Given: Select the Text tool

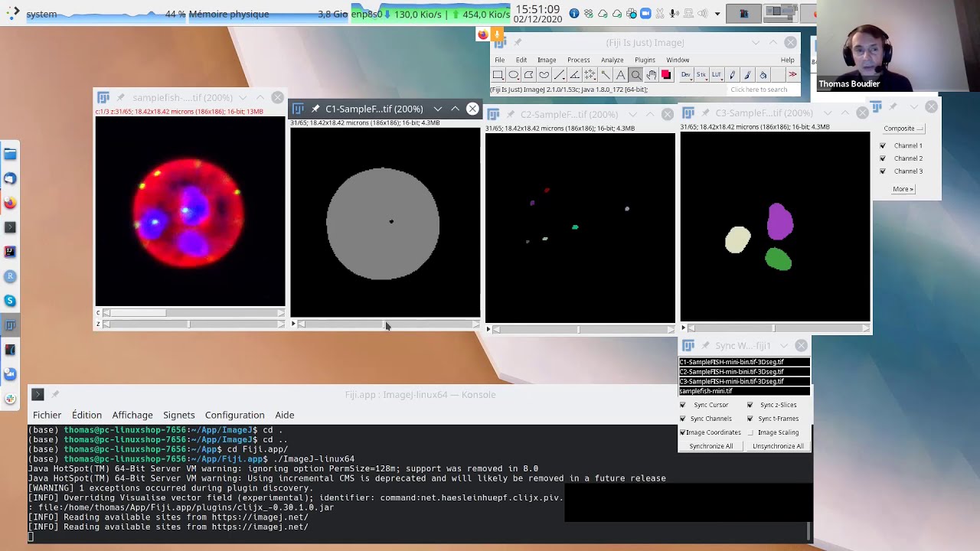Looking at the screenshot, I should (620, 75).
